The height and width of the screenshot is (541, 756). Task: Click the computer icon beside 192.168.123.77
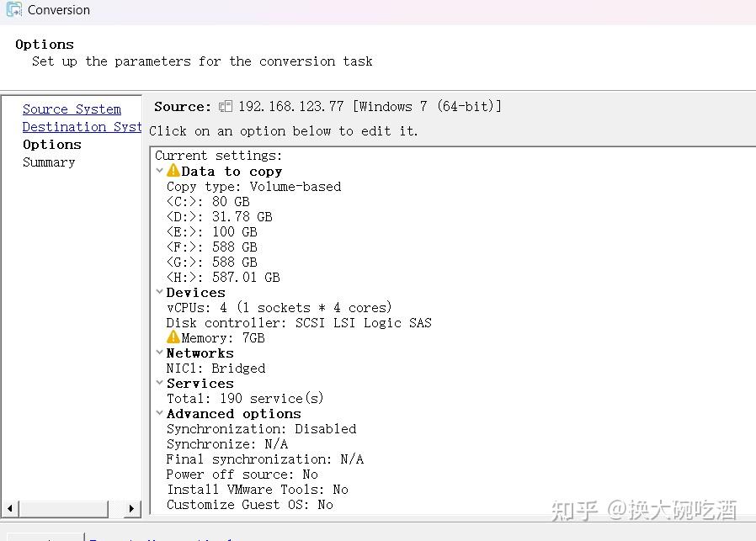point(225,105)
